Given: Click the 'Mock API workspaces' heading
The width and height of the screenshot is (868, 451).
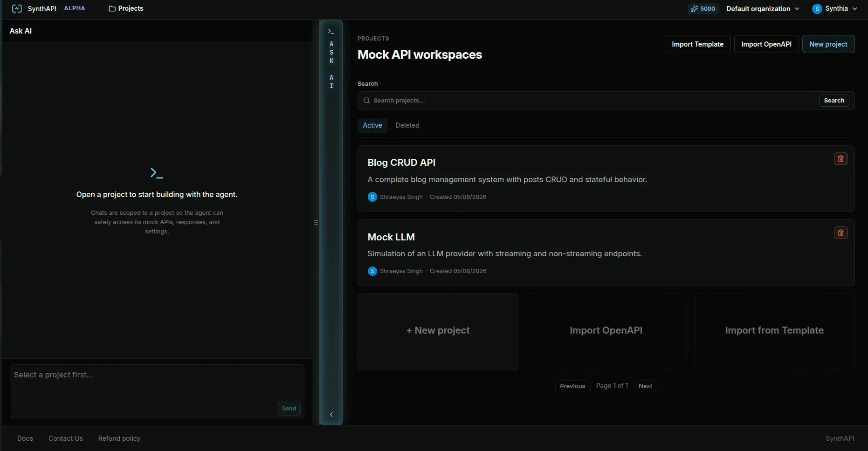Looking at the screenshot, I should (420, 55).
